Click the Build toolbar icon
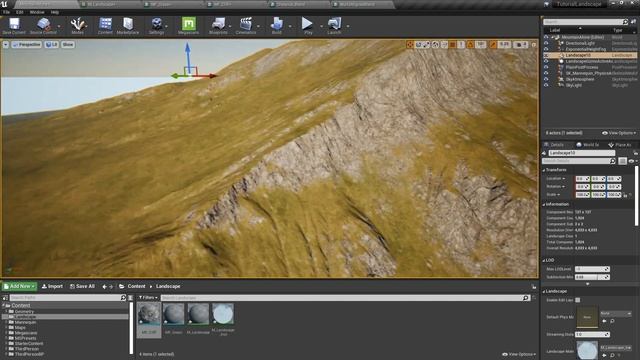 pos(277,25)
